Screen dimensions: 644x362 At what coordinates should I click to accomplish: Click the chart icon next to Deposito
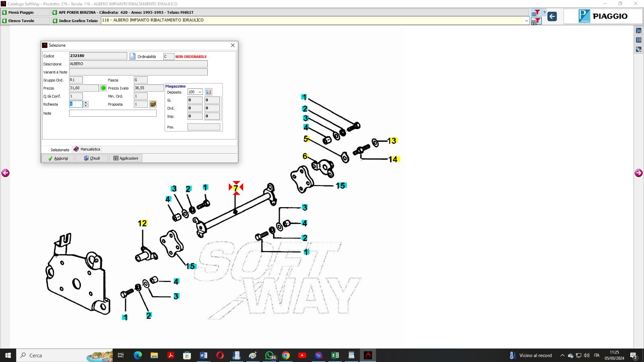[208, 92]
